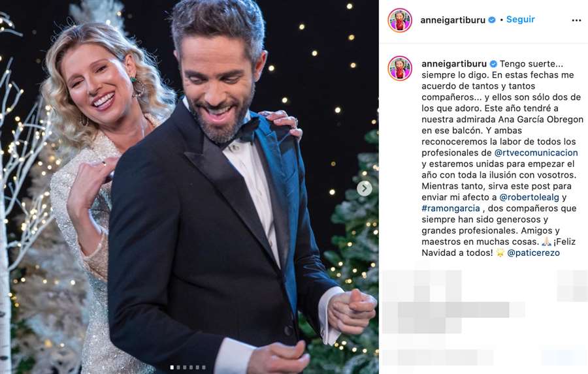Open the @rtvecomunicacion mention link
This screenshot has width=588, height=374.
(536, 153)
